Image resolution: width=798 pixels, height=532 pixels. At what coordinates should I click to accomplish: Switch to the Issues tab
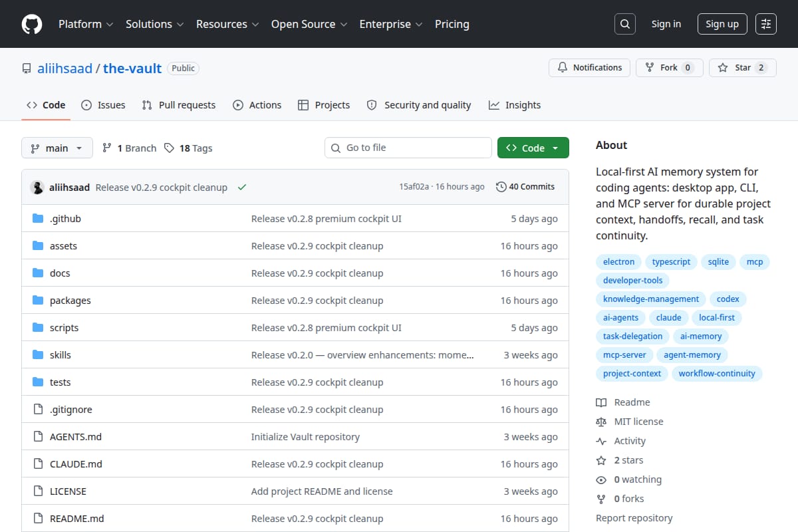coord(103,105)
